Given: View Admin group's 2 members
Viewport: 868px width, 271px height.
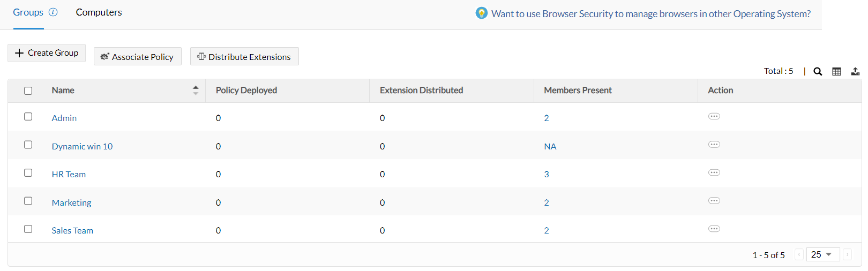Looking at the screenshot, I should tap(547, 118).
